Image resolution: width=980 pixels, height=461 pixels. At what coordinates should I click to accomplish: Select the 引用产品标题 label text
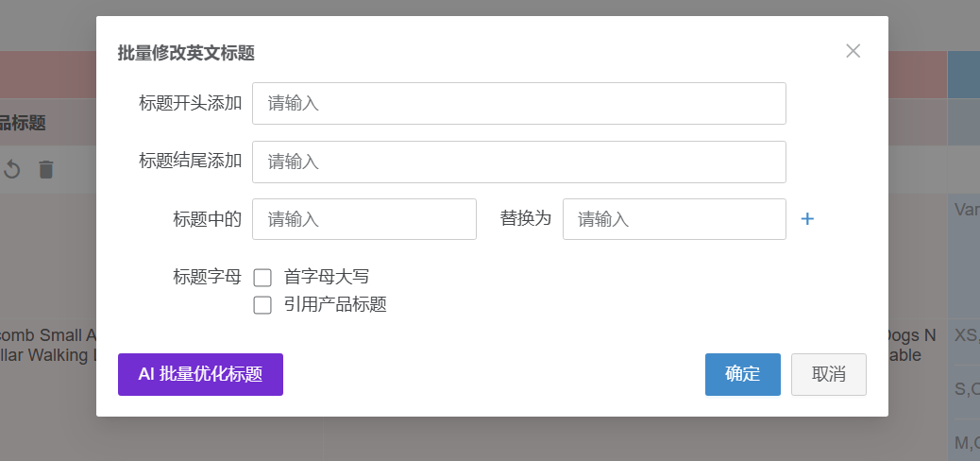[x=335, y=304]
